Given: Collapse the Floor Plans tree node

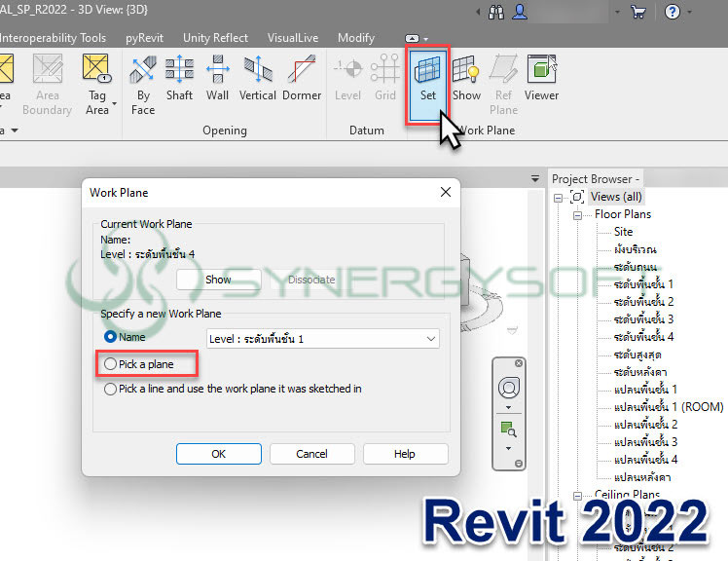Looking at the screenshot, I should pos(577,215).
